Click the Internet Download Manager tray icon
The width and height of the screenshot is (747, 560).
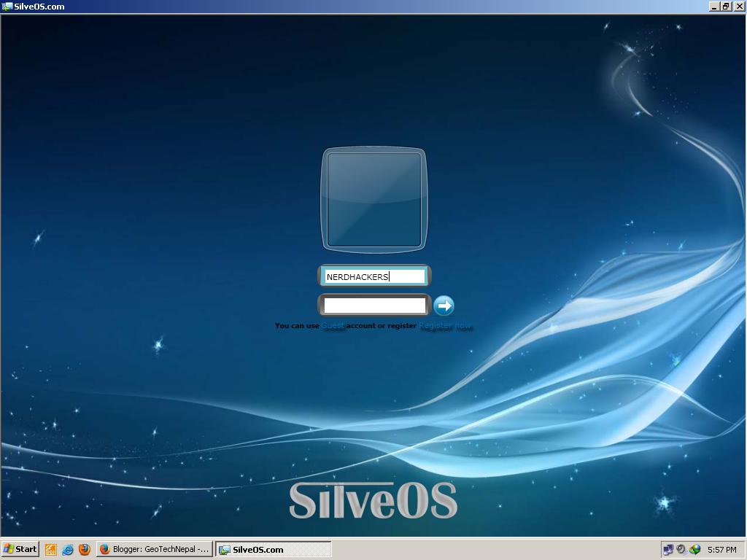(694, 549)
